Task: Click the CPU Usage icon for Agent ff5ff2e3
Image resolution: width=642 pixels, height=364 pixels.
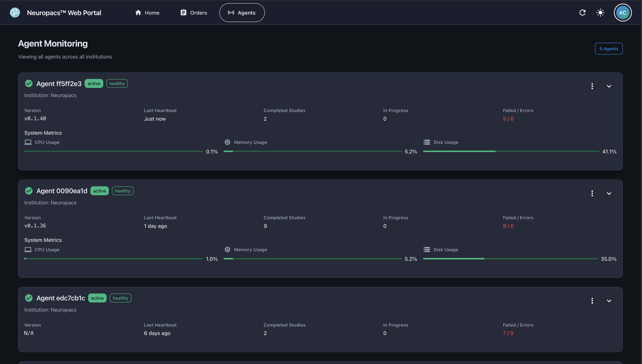Action: tap(28, 142)
